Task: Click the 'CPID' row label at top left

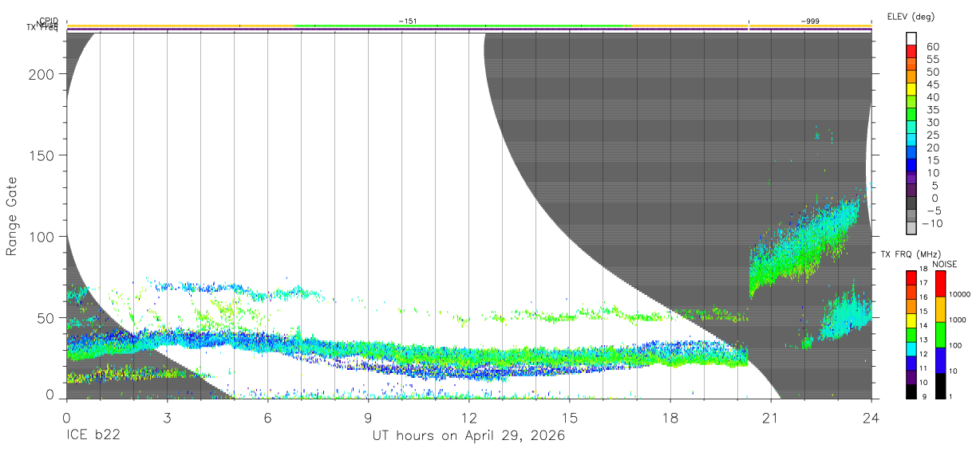Action: point(49,21)
